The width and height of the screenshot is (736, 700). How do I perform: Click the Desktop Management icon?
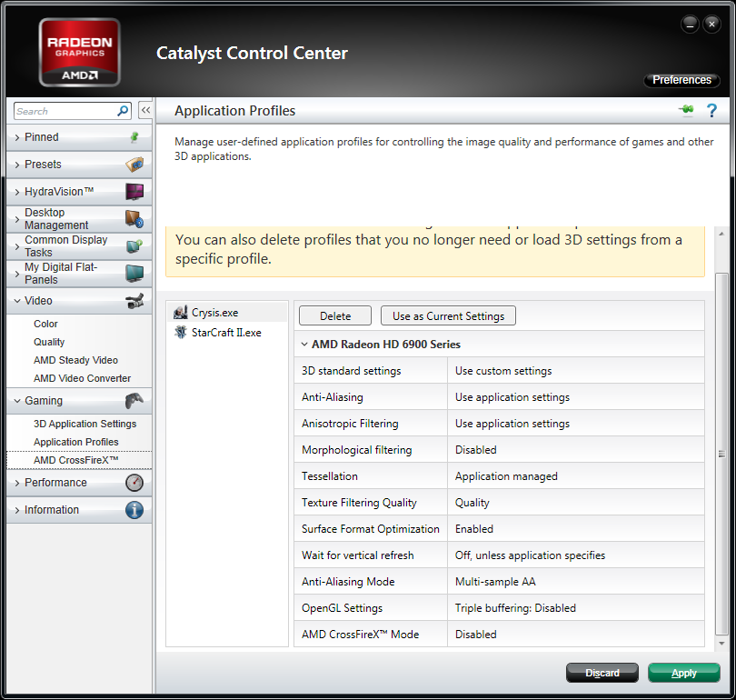click(134, 219)
